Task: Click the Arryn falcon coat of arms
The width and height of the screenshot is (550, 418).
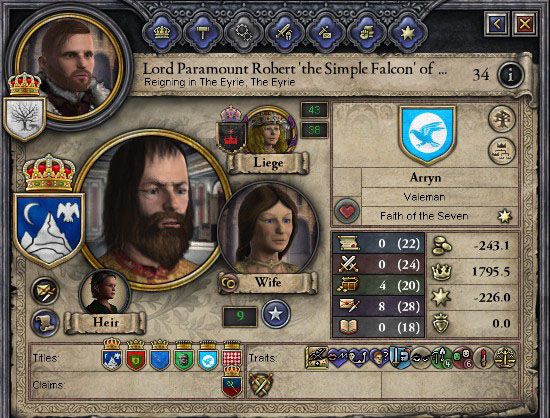Action: pos(427,135)
